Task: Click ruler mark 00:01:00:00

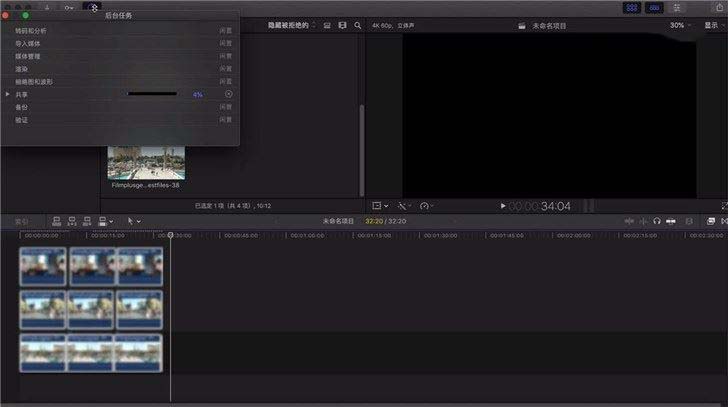Action: click(x=307, y=236)
